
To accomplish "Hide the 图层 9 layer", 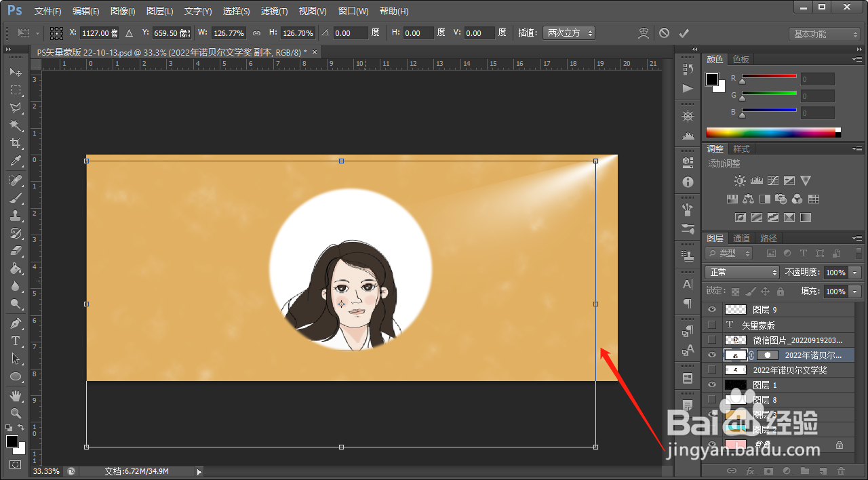I will (711, 309).
